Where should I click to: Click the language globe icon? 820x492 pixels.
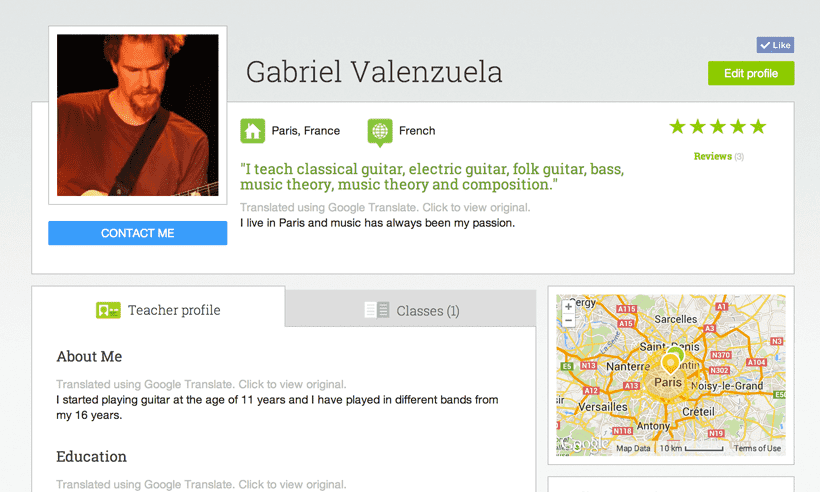pyautogui.click(x=380, y=131)
